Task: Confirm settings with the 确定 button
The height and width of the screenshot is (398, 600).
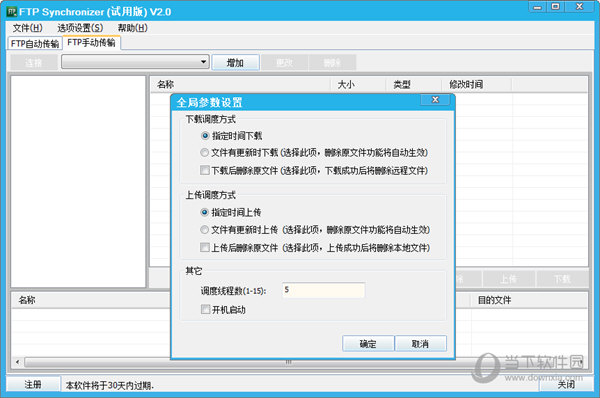Action: point(368,344)
